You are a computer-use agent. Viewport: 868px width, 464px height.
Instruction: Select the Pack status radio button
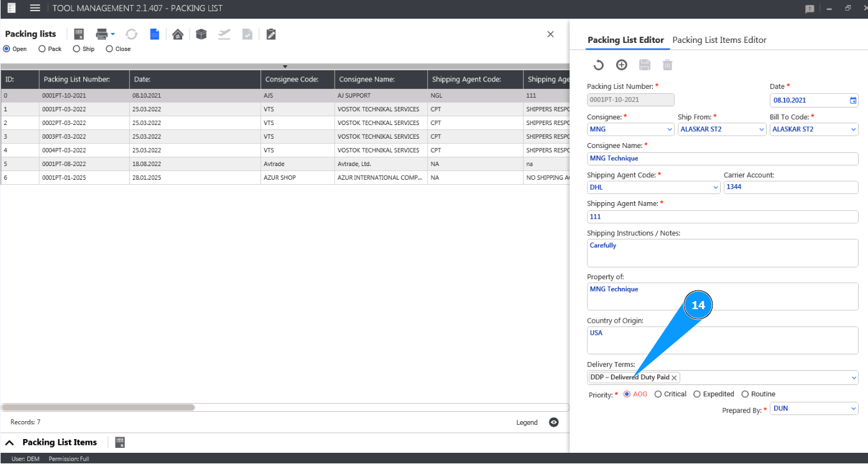coord(42,49)
